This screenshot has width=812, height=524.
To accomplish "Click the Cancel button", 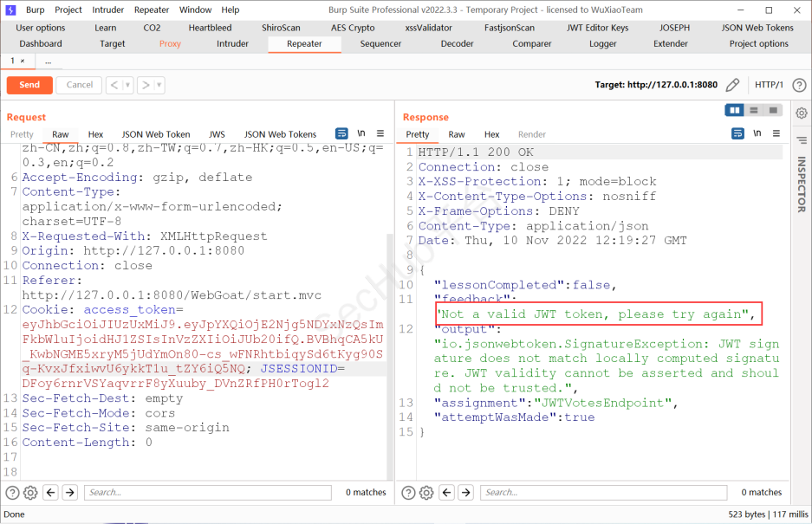I will (79, 85).
